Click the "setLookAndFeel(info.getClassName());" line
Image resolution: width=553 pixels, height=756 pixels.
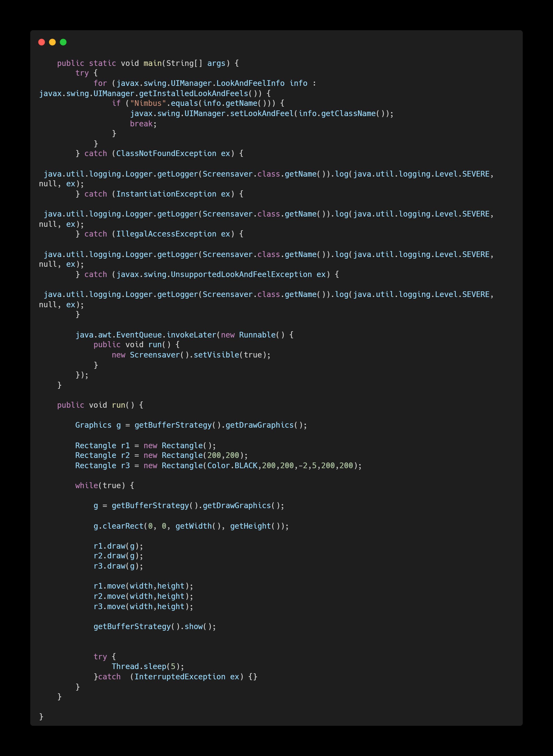click(262, 113)
